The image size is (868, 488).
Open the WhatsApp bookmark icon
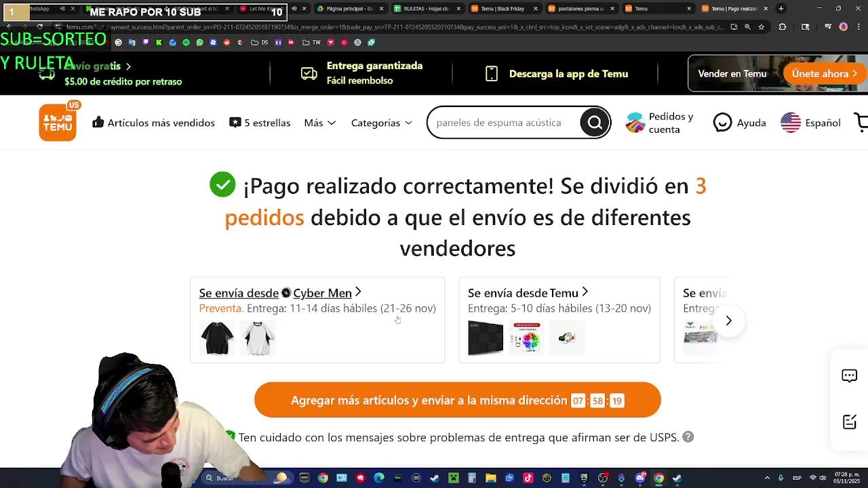199,42
